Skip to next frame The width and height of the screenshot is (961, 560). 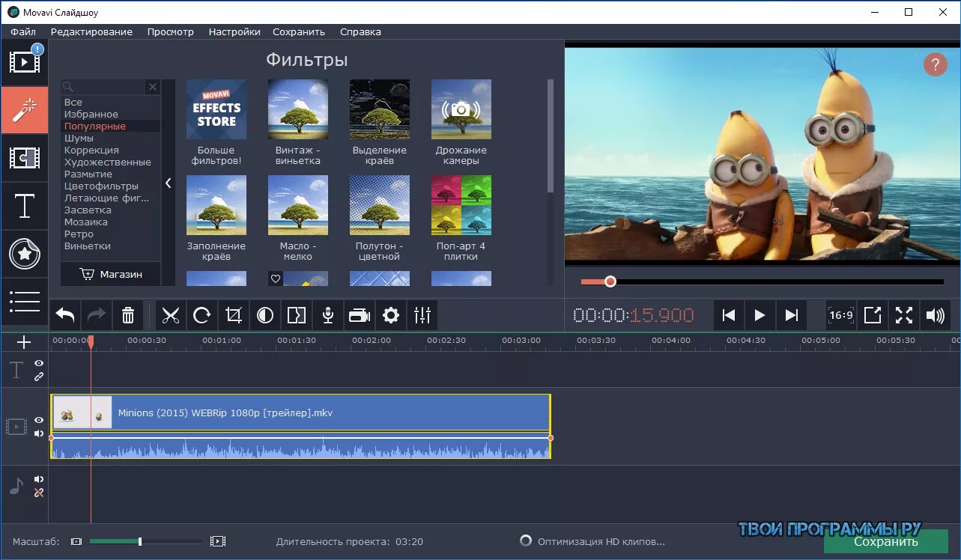[791, 315]
